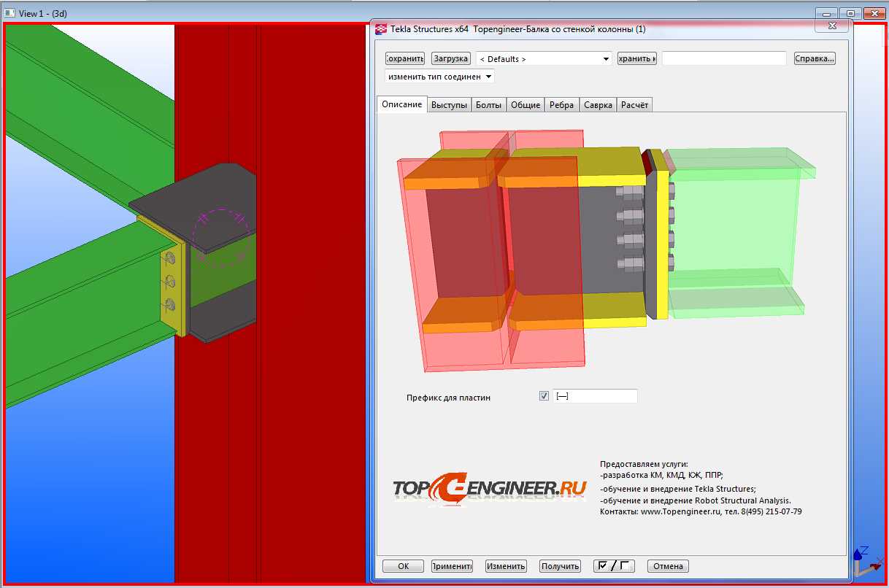This screenshot has height=588, width=889.
Task: Click the View 1 window icon
Action: 9,13
